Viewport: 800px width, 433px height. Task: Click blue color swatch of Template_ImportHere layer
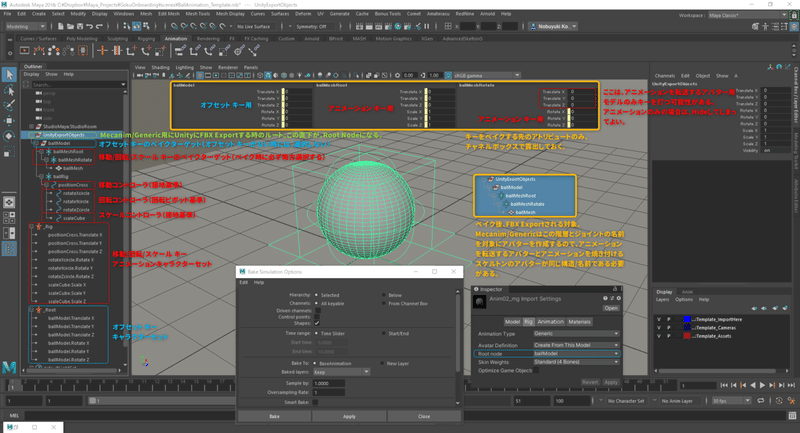(x=687, y=319)
